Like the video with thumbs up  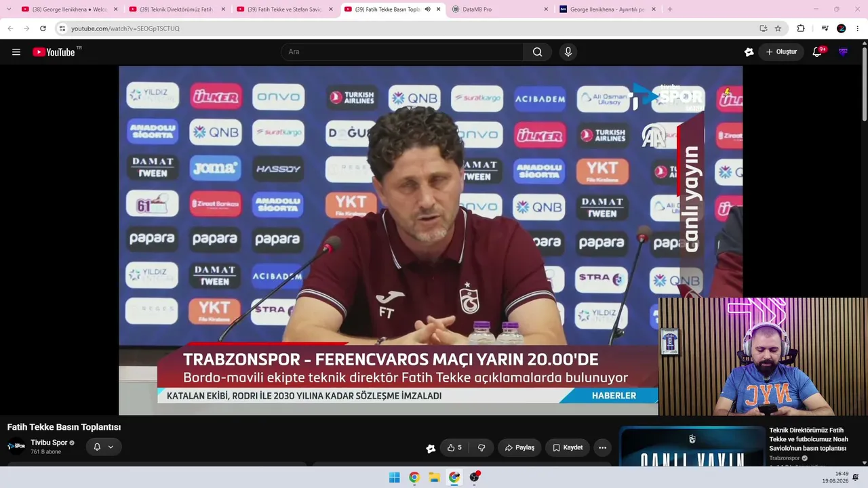pyautogui.click(x=454, y=448)
